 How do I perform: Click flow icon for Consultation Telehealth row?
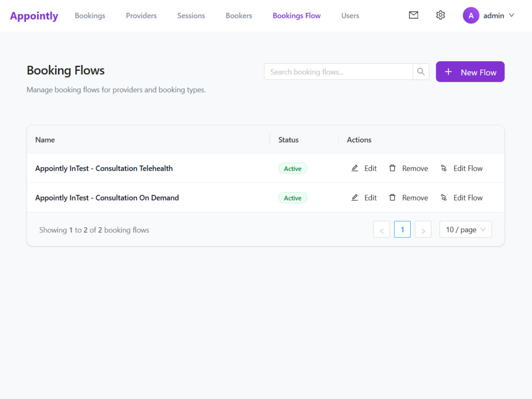[444, 168]
